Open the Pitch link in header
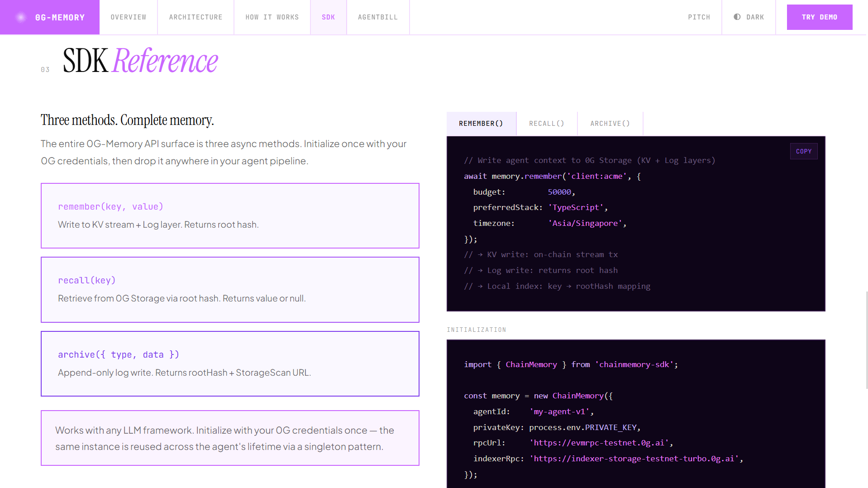Viewport: 868px width, 488px height. (699, 17)
